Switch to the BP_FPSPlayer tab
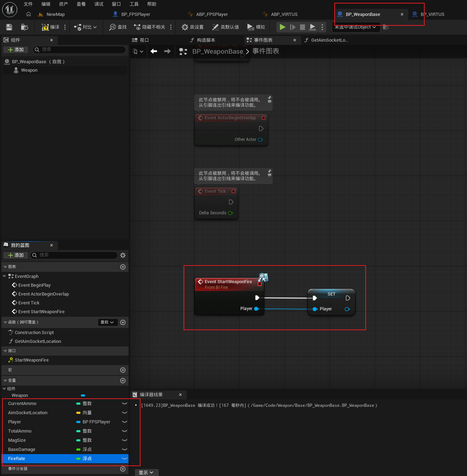 click(x=132, y=14)
